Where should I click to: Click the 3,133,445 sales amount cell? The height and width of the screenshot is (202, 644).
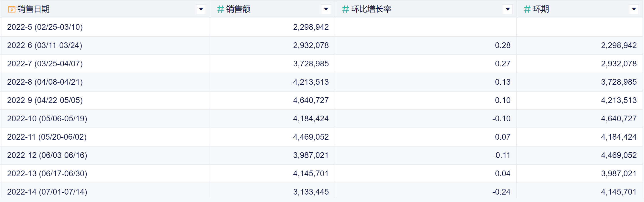[311, 192]
